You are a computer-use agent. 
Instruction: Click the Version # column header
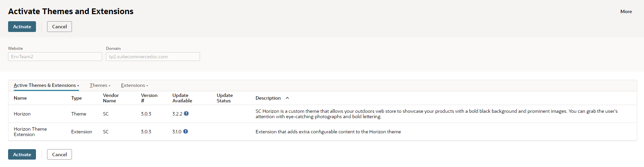(149, 98)
